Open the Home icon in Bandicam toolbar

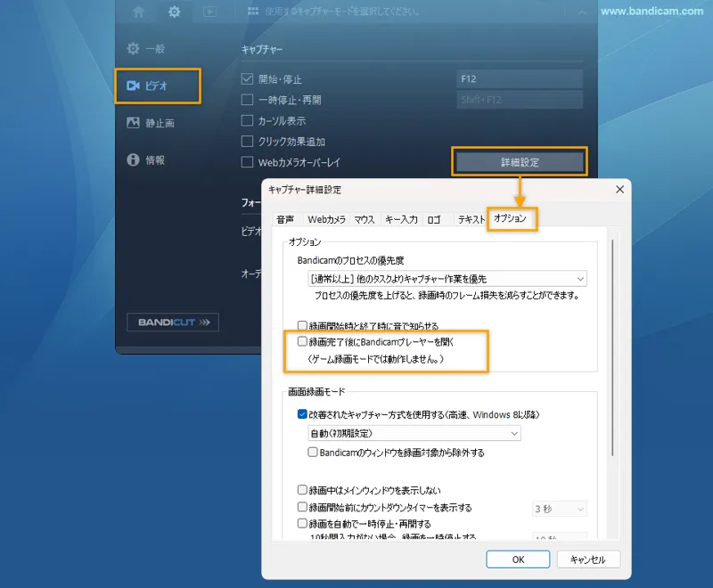[x=139, y=12]
